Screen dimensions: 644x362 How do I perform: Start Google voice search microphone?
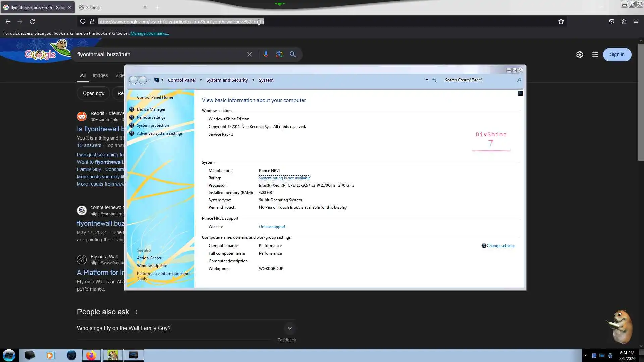pos(266,54)
